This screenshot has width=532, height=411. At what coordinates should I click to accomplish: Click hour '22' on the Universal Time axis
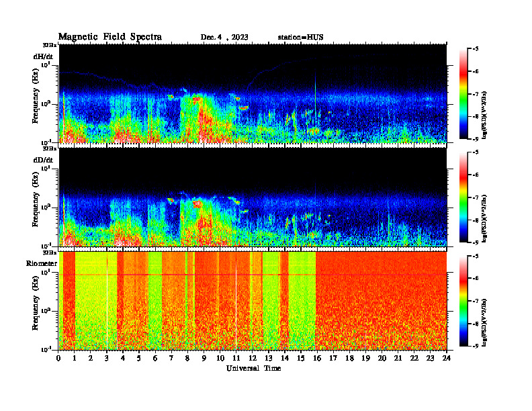(x=414, y=359)
